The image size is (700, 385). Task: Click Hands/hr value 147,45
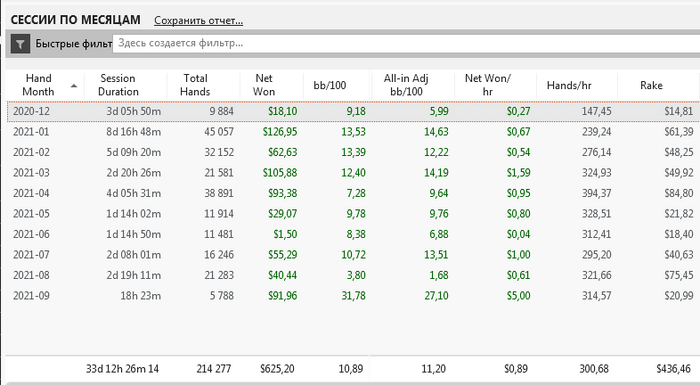[x=597, y=112]
